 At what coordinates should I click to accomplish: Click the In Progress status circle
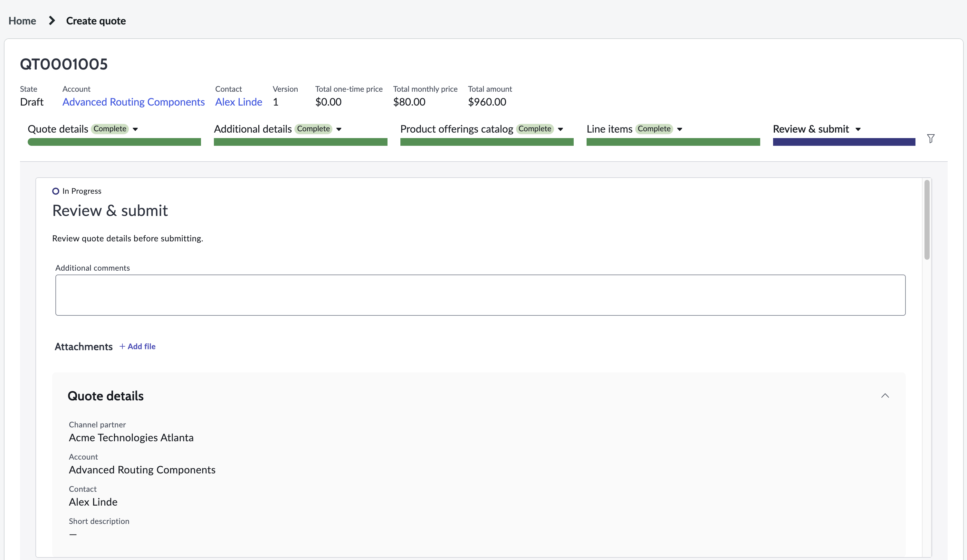tap(56, 191)
